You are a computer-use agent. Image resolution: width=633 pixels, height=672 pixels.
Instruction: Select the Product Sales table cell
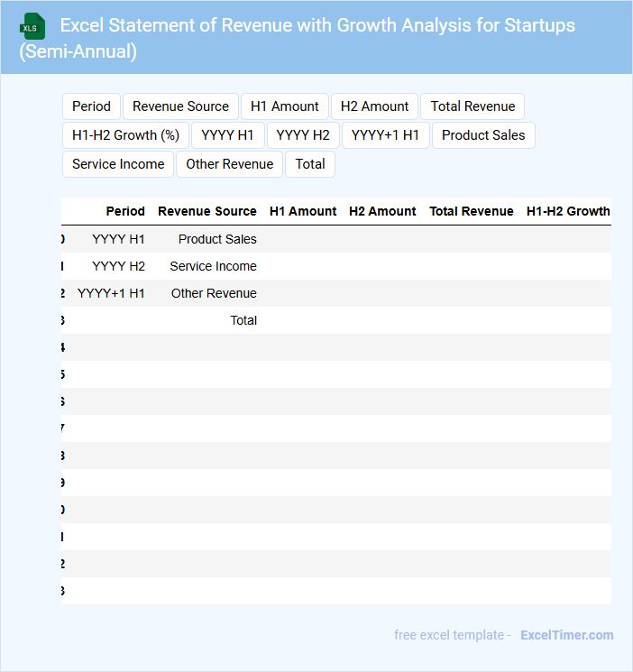[x=217, y=239]
